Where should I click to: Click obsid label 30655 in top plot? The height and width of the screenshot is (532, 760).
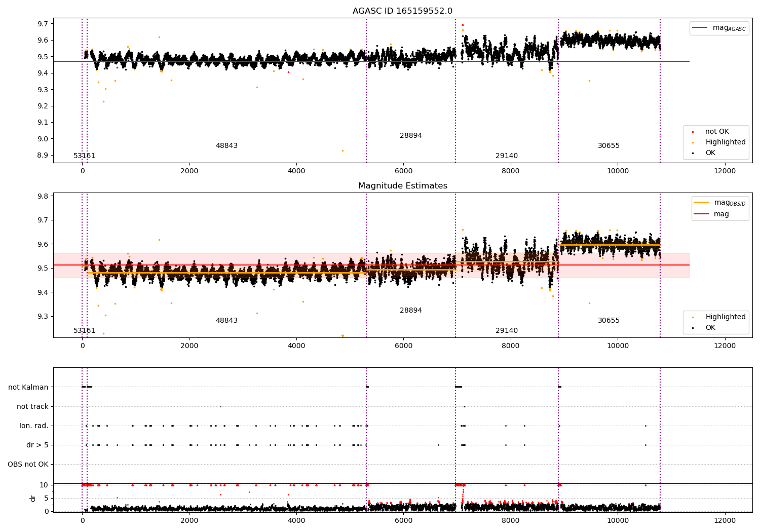click(x=609, y=146)
